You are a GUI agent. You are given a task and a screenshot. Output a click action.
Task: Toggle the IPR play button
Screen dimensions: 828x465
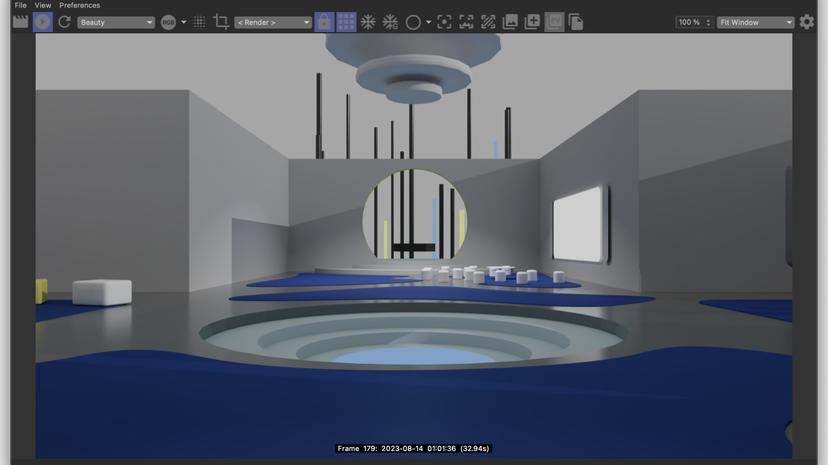tap(42, 22)
